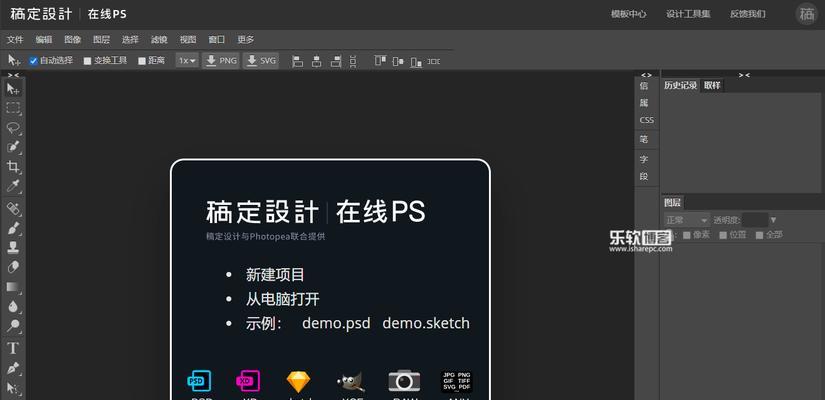Switch to the 历史记录 tab
The image size is (825, 400).
coord(680,85)
